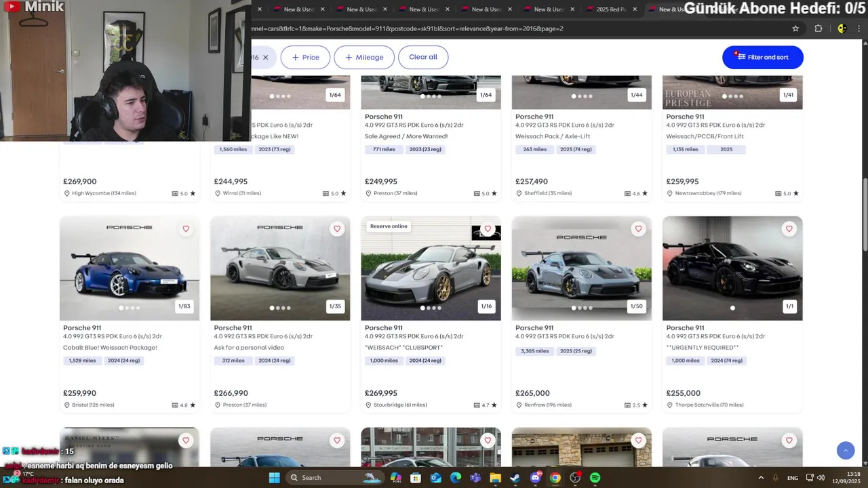
Task: View the 4.6 dealer rating on Sheffield listing
Action: (636, 194)
